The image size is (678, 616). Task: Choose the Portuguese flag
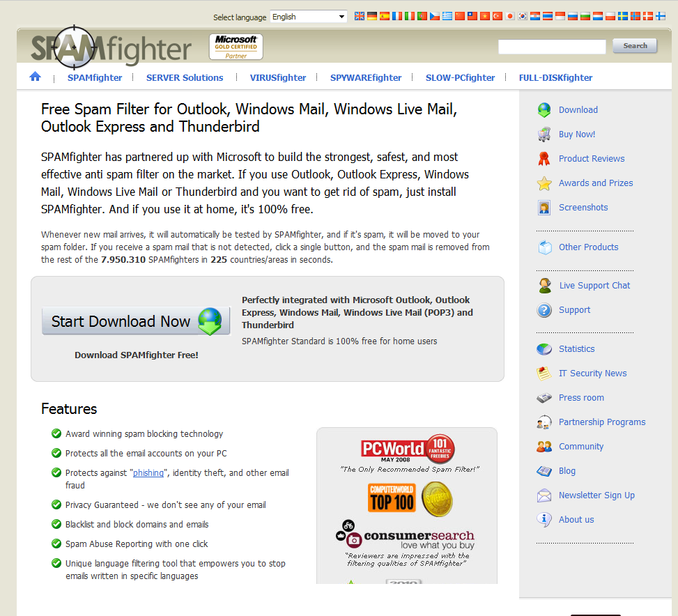(422, 17)
